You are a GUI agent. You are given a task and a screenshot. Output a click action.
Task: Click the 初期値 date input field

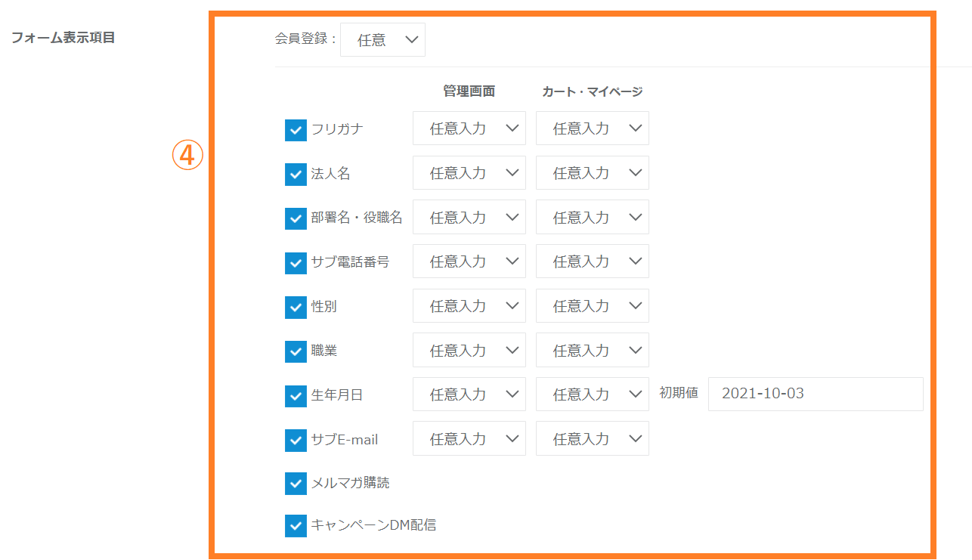coord(815,394)
